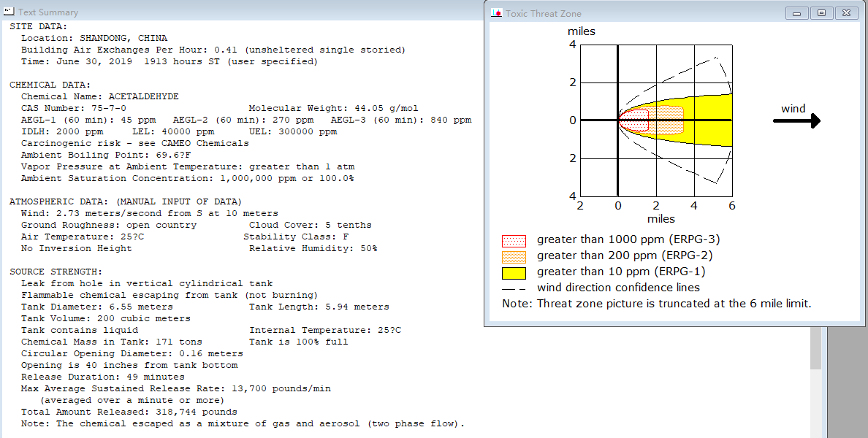Viewport: 868px width, 438px height.
Task: Select the 'SOURCE STRENGTH:' heading
Action: tap(56, 272)
